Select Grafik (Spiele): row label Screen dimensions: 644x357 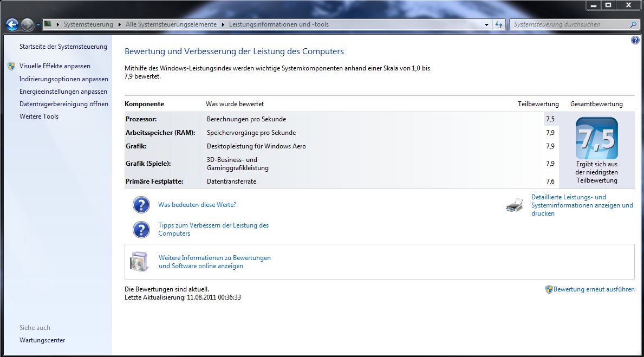point(148,164)
